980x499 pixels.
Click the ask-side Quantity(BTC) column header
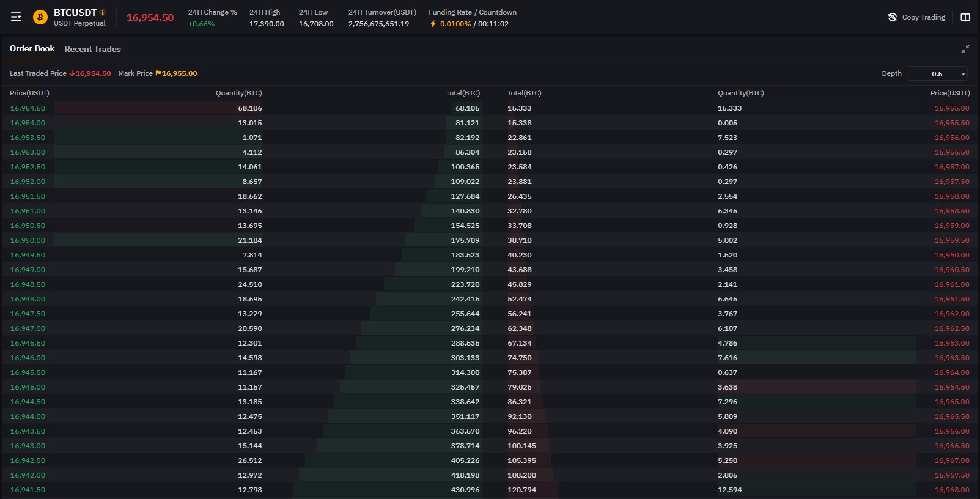click(741, 93)
